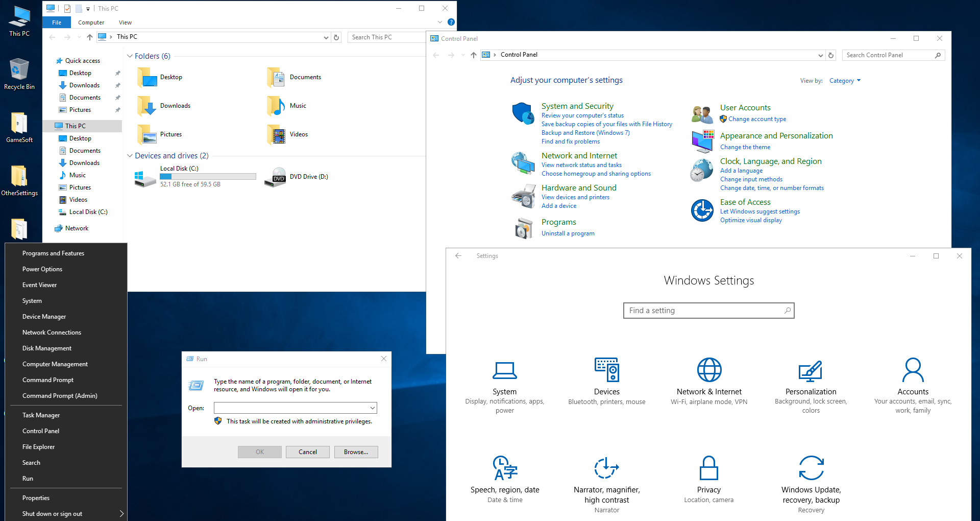This screenshot has height=521, width=980.
Task: Open the View ribbon tab in This PC
Action: click(x=125, y=22)
